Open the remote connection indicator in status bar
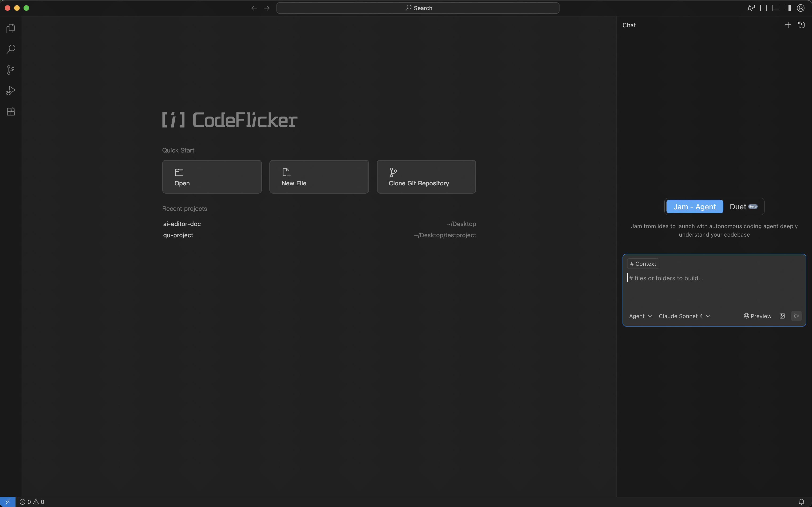This screenshot has height=507, width=812. pos(7,502)
